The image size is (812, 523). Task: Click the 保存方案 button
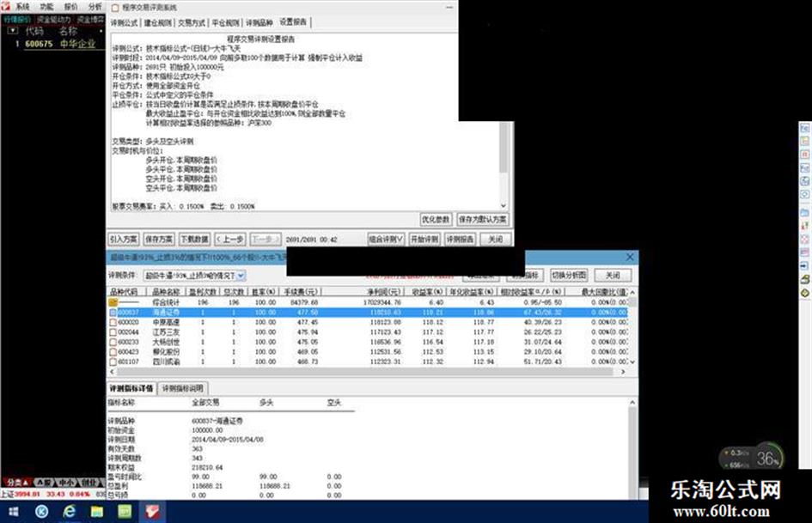pos(158,240)
